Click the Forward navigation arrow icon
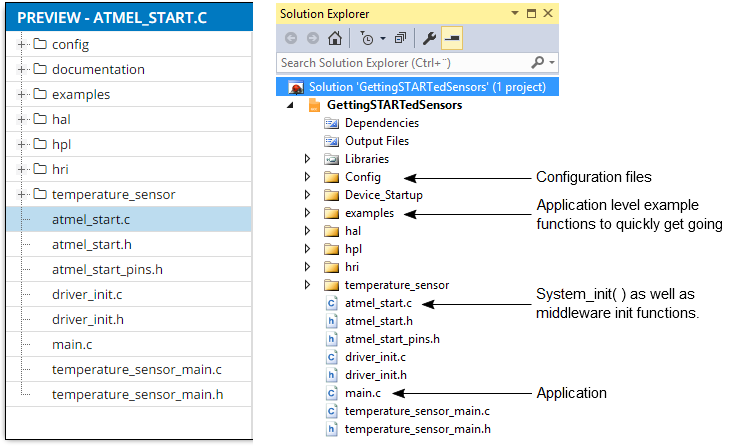The image size is (750, 447). pos(313,38)
